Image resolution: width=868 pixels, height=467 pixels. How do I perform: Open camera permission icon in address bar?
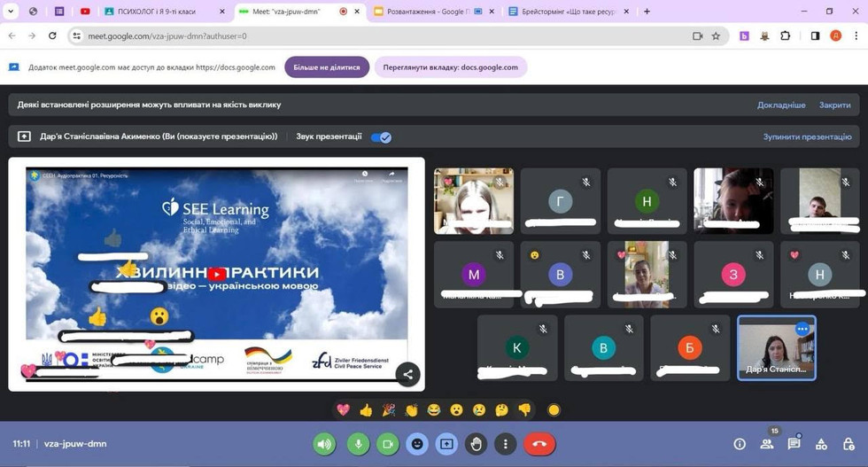pos(698,36)
